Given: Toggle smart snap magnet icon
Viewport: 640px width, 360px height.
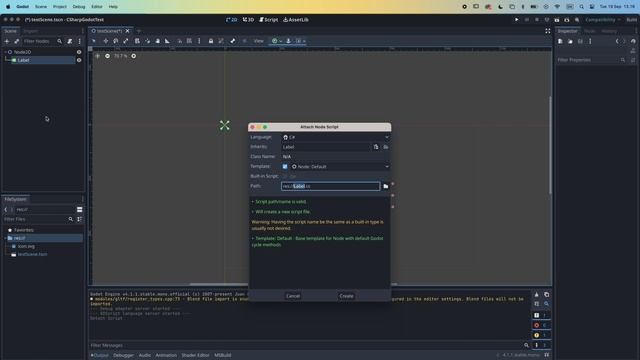Looking at the screenshot, I should (180, 41).
